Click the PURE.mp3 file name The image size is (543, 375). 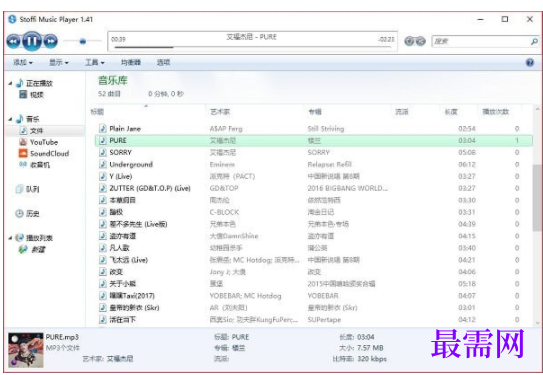[62, 337]
